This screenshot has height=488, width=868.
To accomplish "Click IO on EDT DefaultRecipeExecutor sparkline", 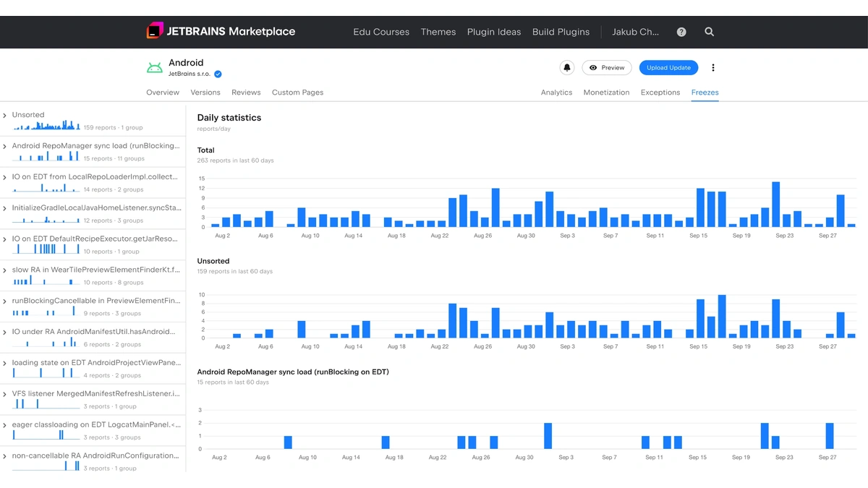I will pyautogui.click(x=46, y=249).
